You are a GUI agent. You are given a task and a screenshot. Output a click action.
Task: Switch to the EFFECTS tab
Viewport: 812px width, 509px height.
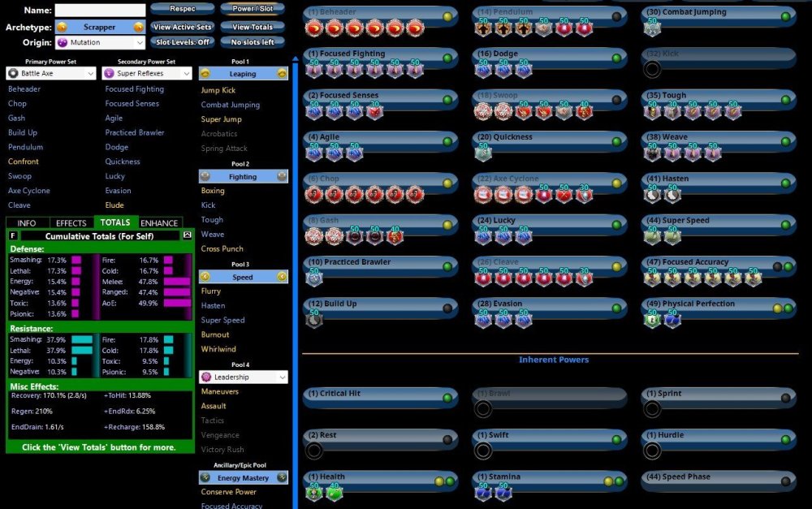71,223
